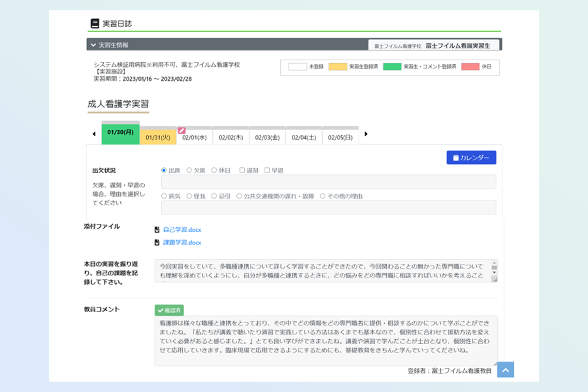This screenshot has height=392, width=588.
Task: Click the pink edit pencil icon on 02/01
Action: pyautogui.click(x=181, y=131)
